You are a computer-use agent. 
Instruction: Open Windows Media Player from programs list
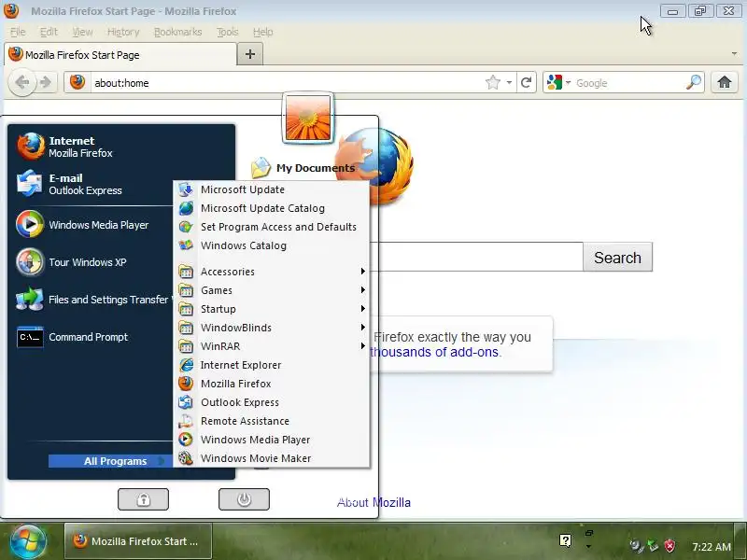point(272,440)
